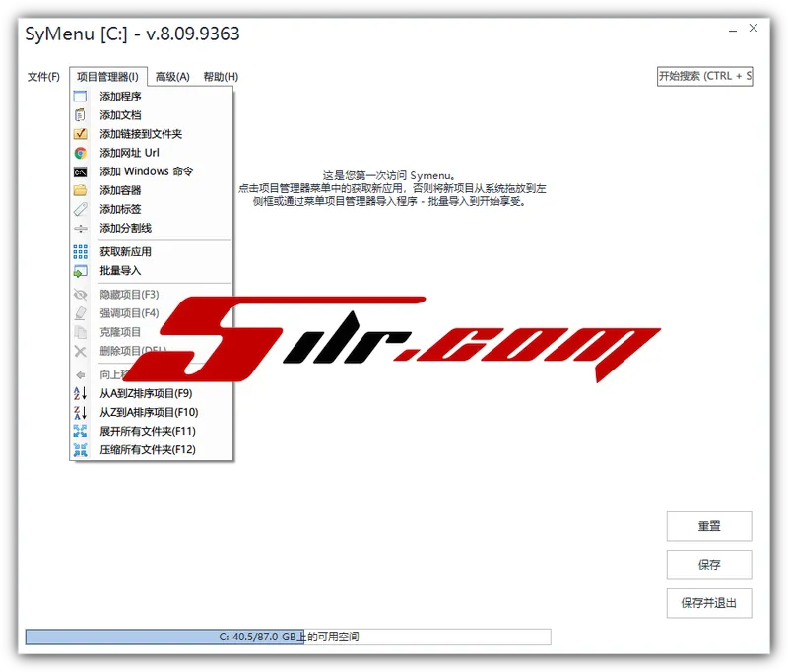Click the highlighter icon for 强调项目(F4)

click(x=80, y=313)
